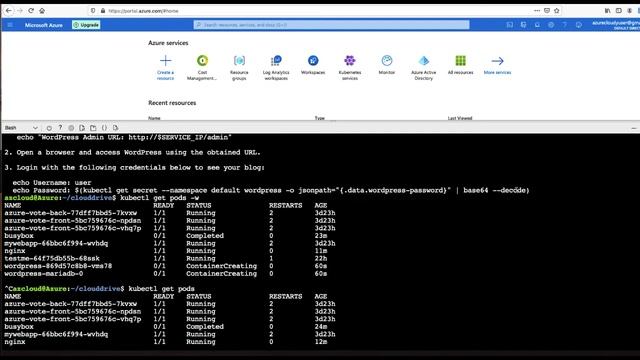Click azure-vote-back-77dff7bbd5-7kvxw in first pod list
The height and width of the screenshot is (360, 640).
(71, 213)
